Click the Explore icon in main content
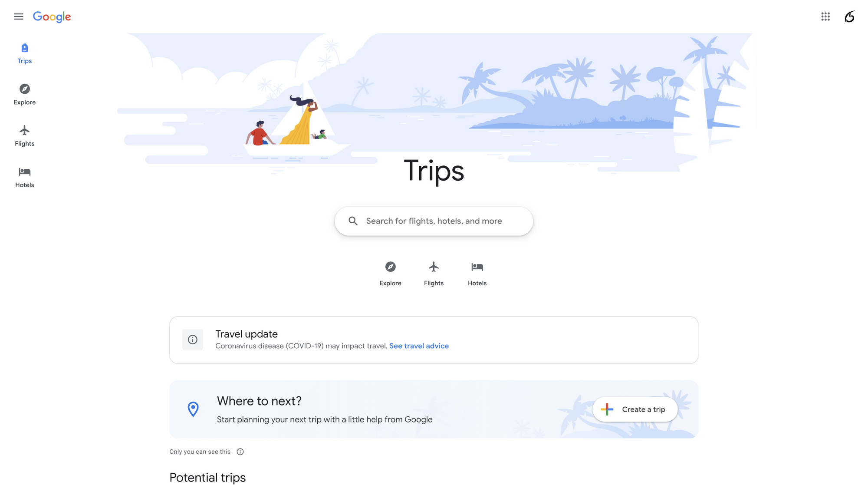The width and height of the screenshot is (868, 485). (x=391, y=267)
